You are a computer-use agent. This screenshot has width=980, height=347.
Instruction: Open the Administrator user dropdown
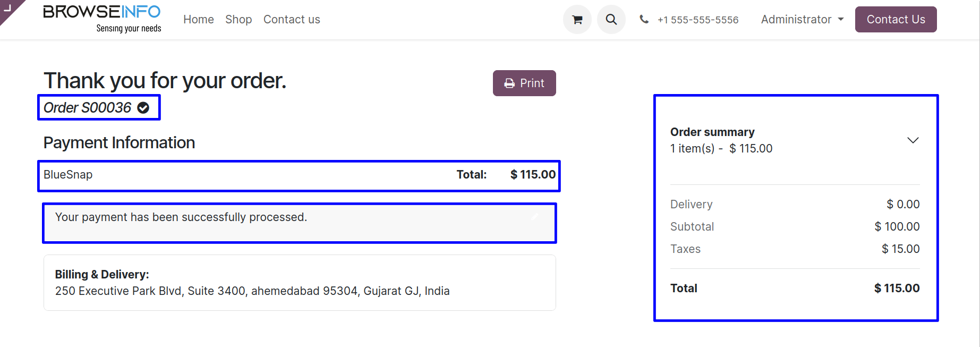click(x=802, y=20)
